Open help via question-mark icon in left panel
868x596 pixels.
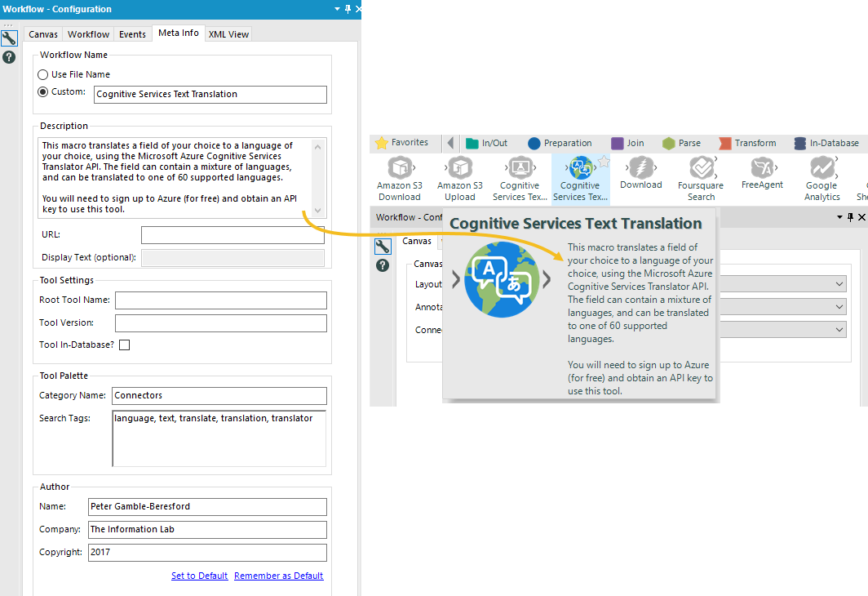coord(9,57)
